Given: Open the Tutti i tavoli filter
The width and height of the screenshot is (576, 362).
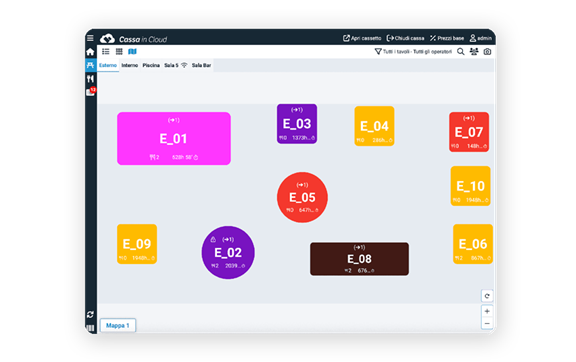Looking at the screenshot, I should (x=413, y=52).
